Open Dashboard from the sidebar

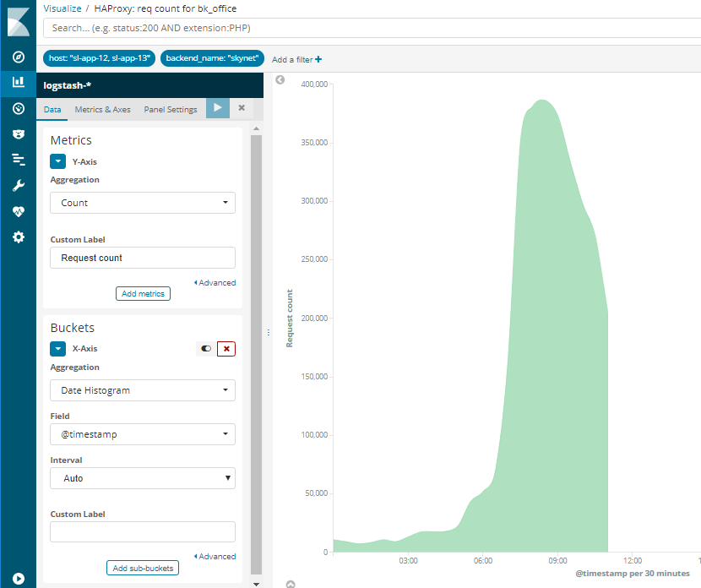[18, 108]
